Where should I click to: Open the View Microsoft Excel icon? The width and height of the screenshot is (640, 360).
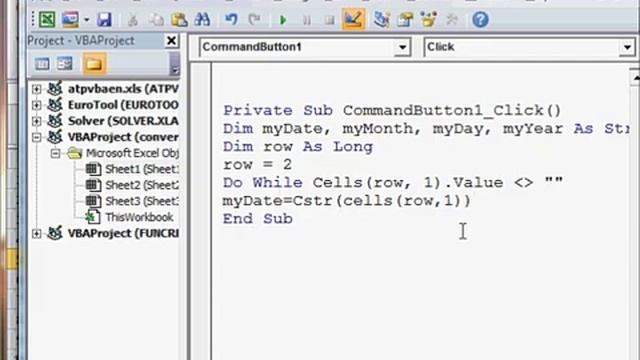[x=47, y=20]
